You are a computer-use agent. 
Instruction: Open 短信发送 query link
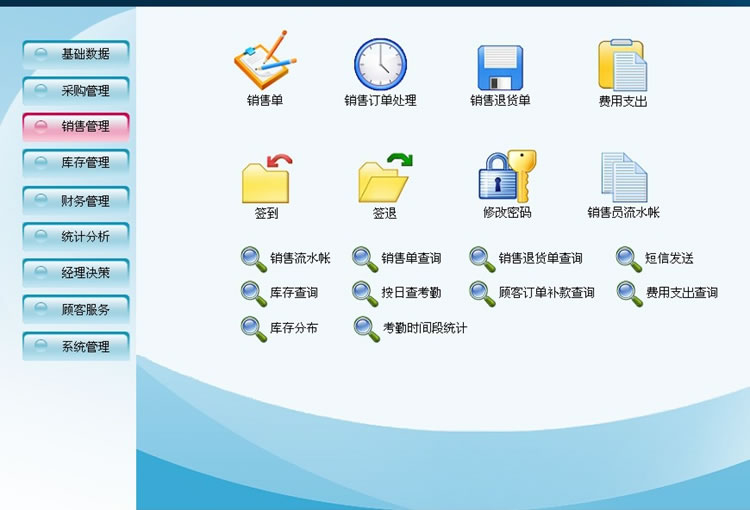(x=668, y=259)
